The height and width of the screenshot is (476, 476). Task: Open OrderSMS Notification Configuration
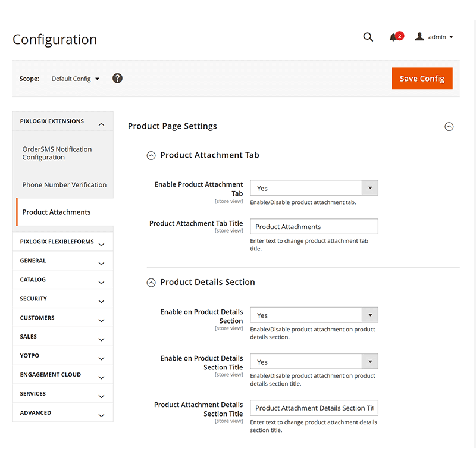click(x=57, y=153)
